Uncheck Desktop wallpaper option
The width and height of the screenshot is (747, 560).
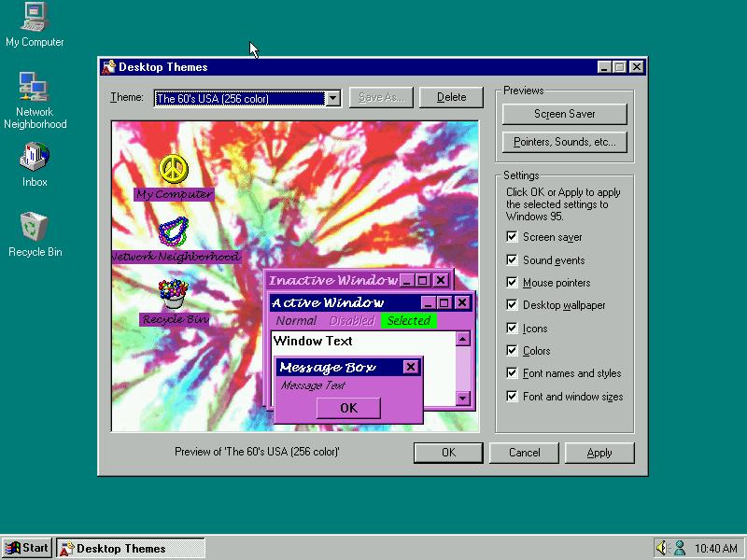click(x=512, y=305)
